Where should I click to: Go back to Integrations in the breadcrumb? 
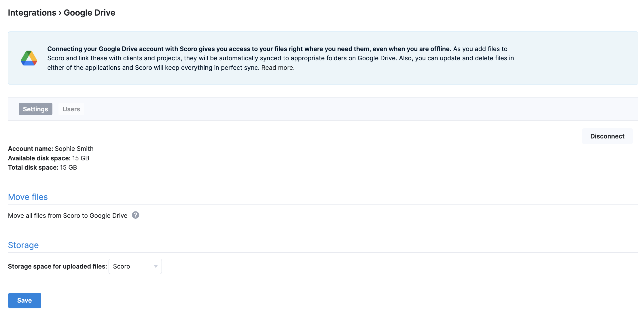32,13
